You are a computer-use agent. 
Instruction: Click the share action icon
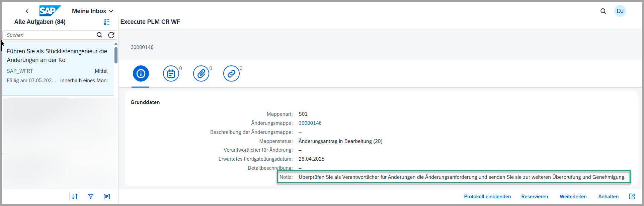coord(632,197)
